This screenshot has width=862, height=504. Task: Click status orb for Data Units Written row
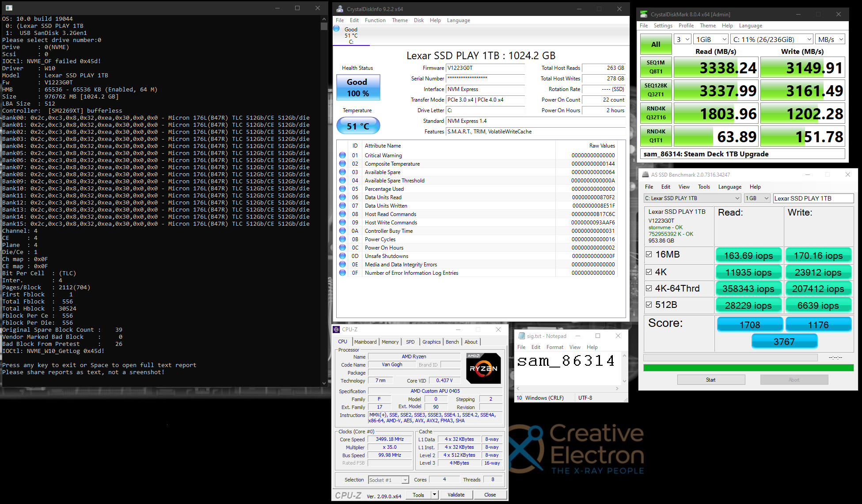[x=342, y=205]
